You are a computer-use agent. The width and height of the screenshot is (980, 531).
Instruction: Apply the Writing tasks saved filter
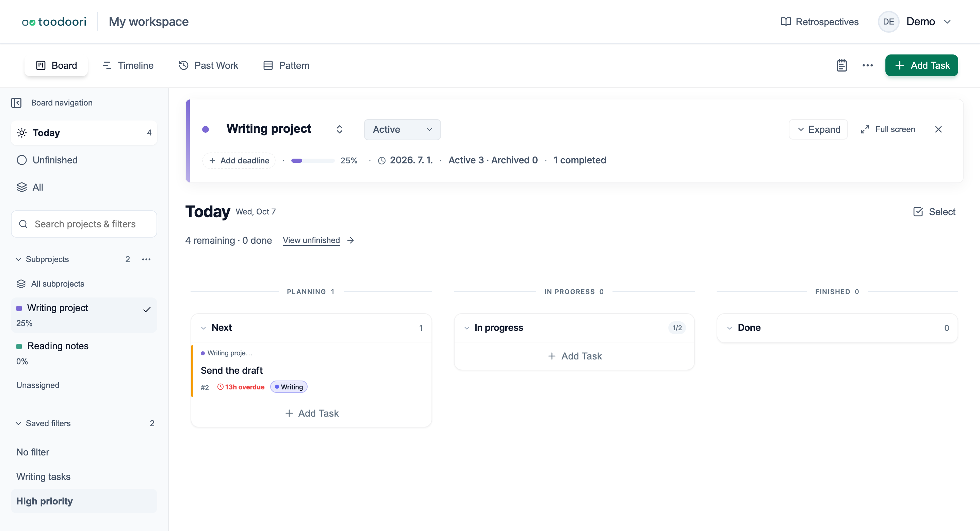(84, 477)
